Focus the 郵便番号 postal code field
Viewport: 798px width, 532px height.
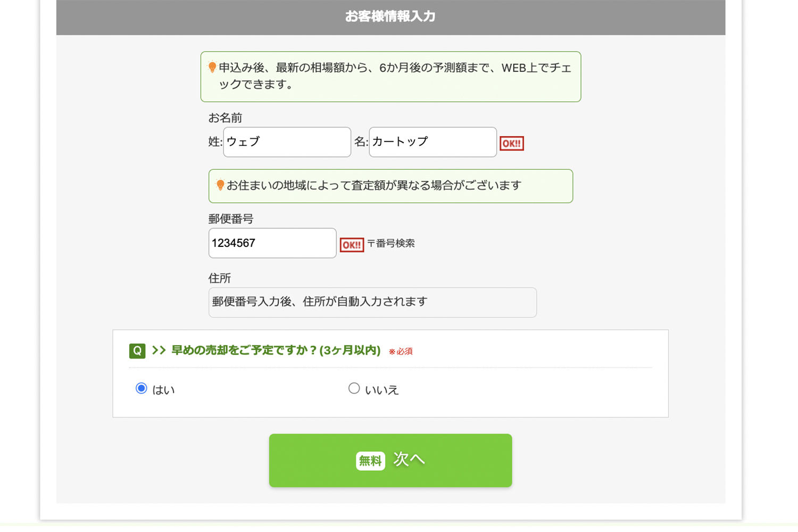tap(272, 243)
